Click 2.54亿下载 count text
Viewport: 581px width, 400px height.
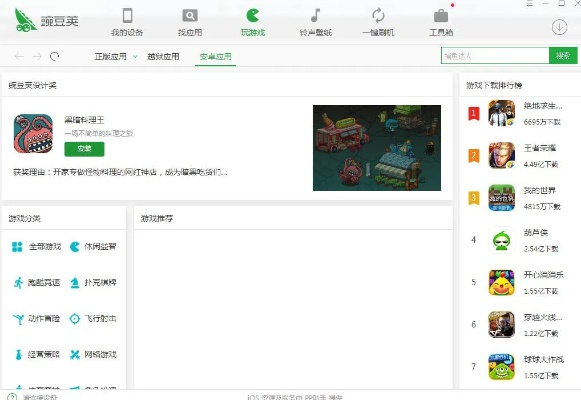point(541,249)
